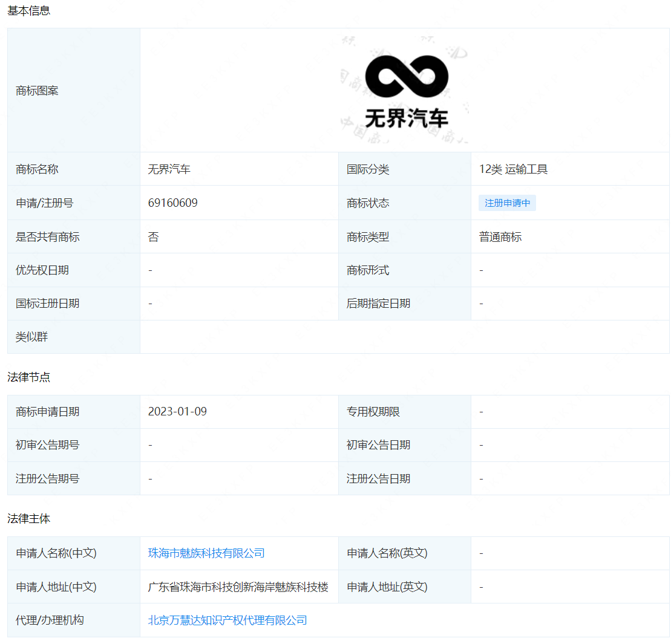Viewport: 671px width, 644px height.
Task: Click the 代理/办理机构 label cell
Action: (50, 620)
